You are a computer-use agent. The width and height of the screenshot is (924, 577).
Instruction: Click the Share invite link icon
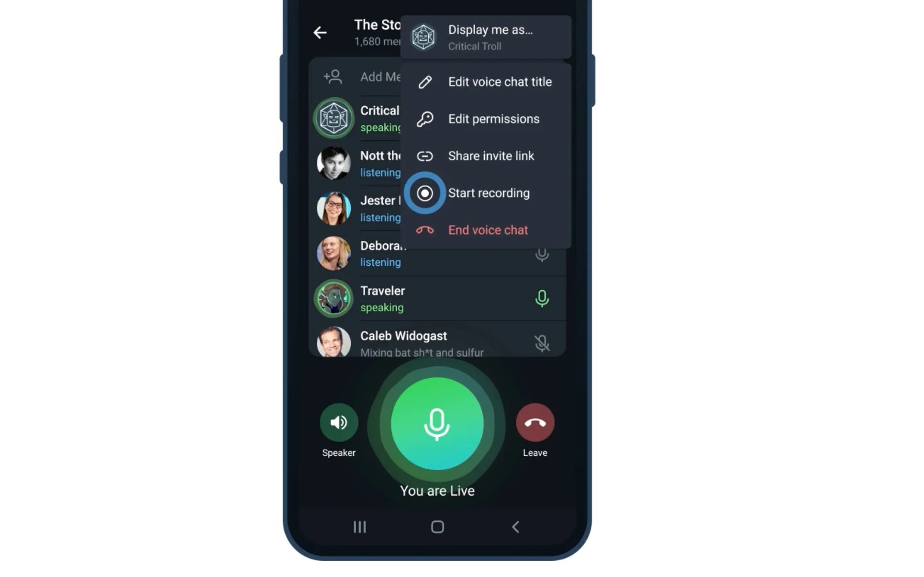pyautogui.click(x=425, y=156)
